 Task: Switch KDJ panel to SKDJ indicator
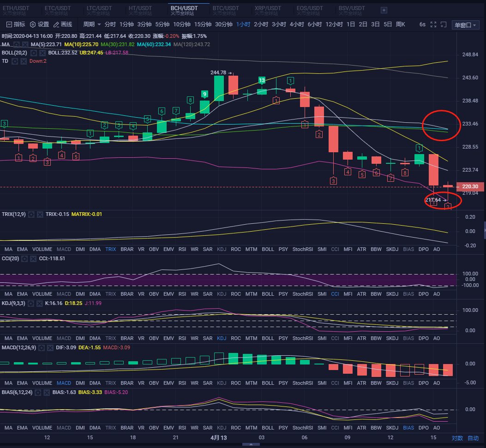(x=392, y=339)
